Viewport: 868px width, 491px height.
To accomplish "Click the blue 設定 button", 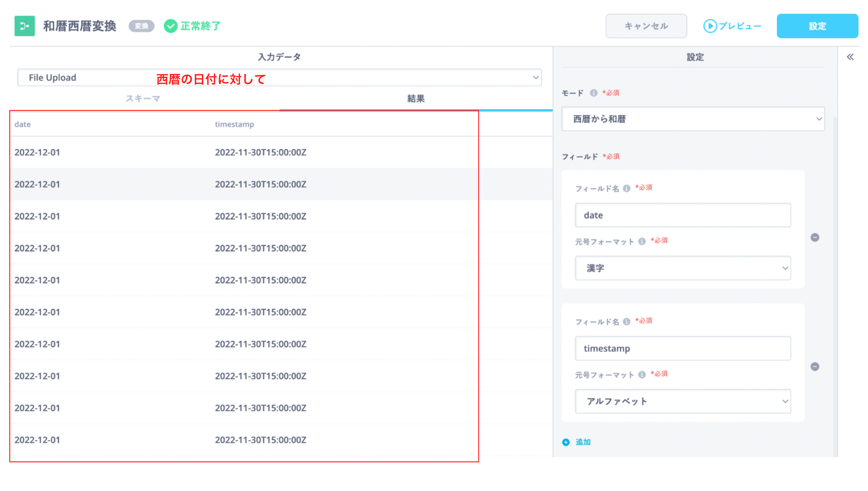I will click(817, 26).
